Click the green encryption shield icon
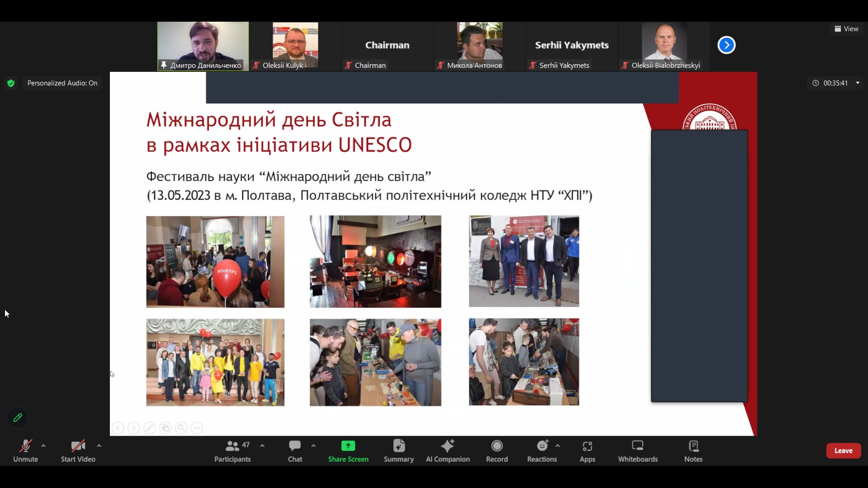868x488 pixels. click(x=11, y=83)
